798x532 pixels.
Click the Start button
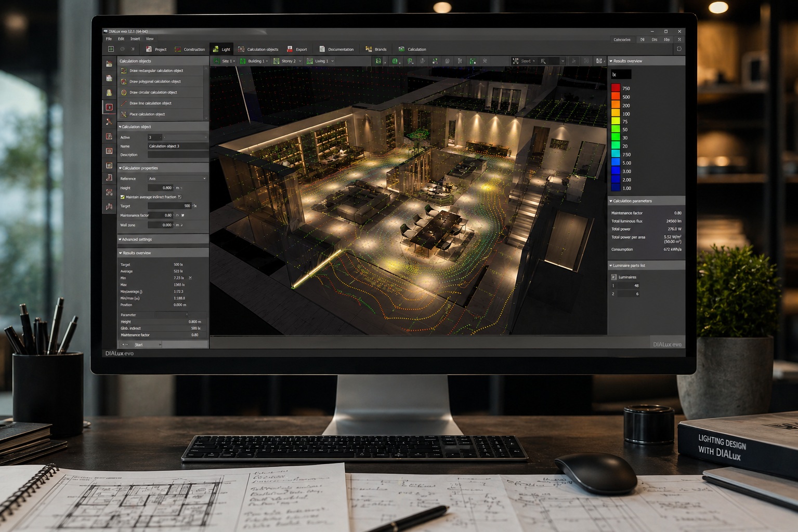point(141,344)
